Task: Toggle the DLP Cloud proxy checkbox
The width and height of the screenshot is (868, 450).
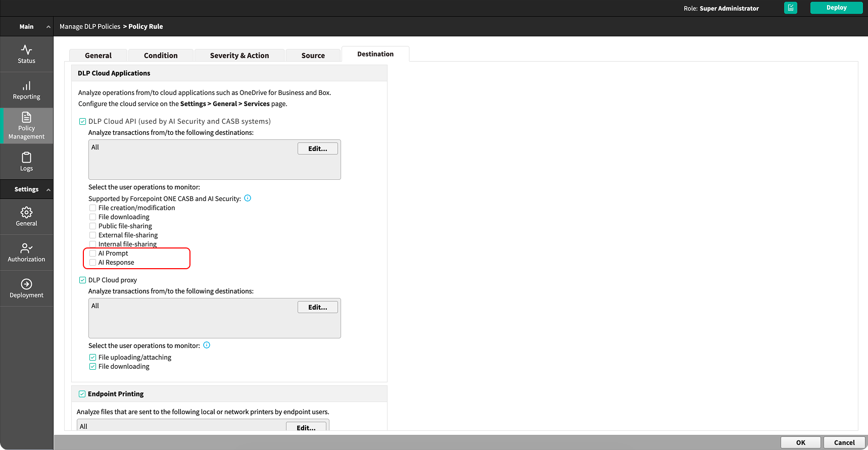Action: 82,280
